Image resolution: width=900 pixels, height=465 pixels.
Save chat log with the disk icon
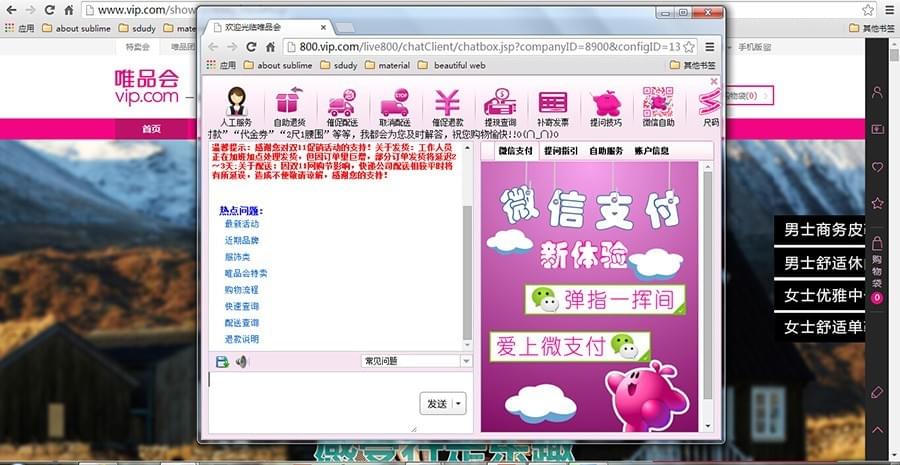[x=222, y=362]
